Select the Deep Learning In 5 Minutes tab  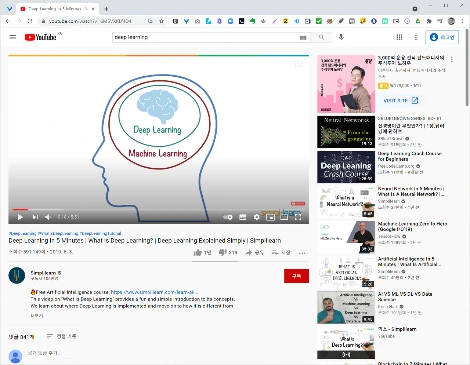(x=57, y=9)
